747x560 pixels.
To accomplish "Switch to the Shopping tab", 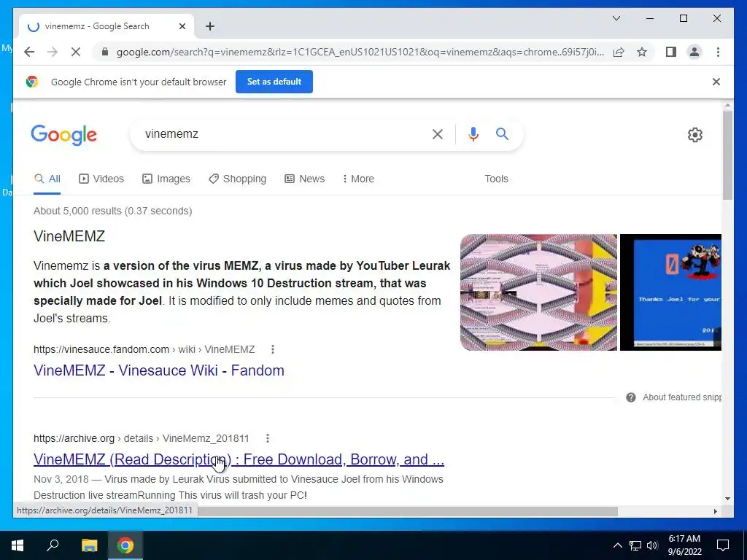I will (238, 179).
